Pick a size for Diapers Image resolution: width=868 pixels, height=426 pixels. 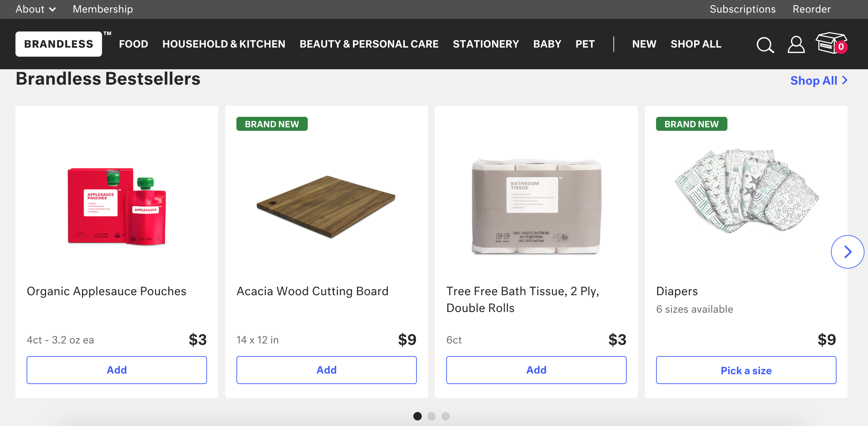click(x=746, y=370)
